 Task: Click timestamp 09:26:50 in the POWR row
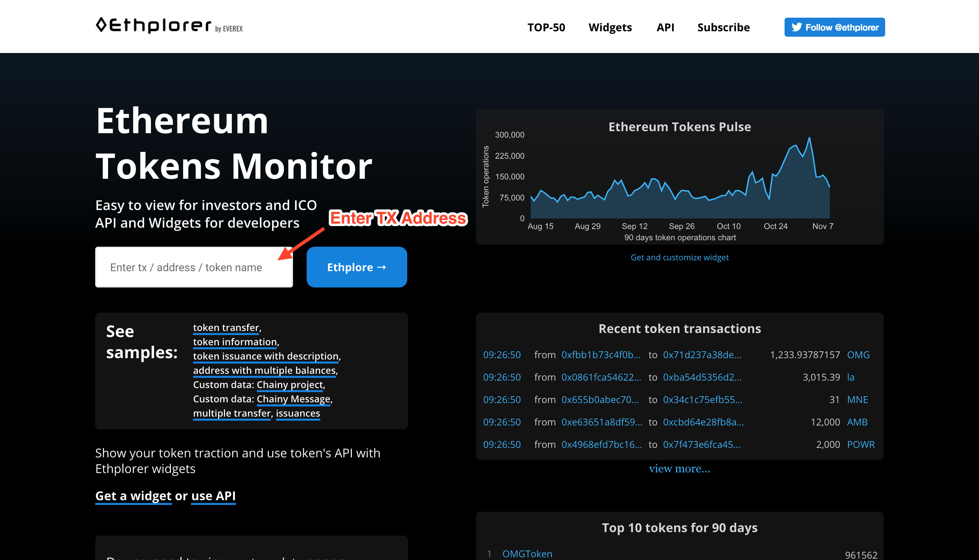pos(502,444)
